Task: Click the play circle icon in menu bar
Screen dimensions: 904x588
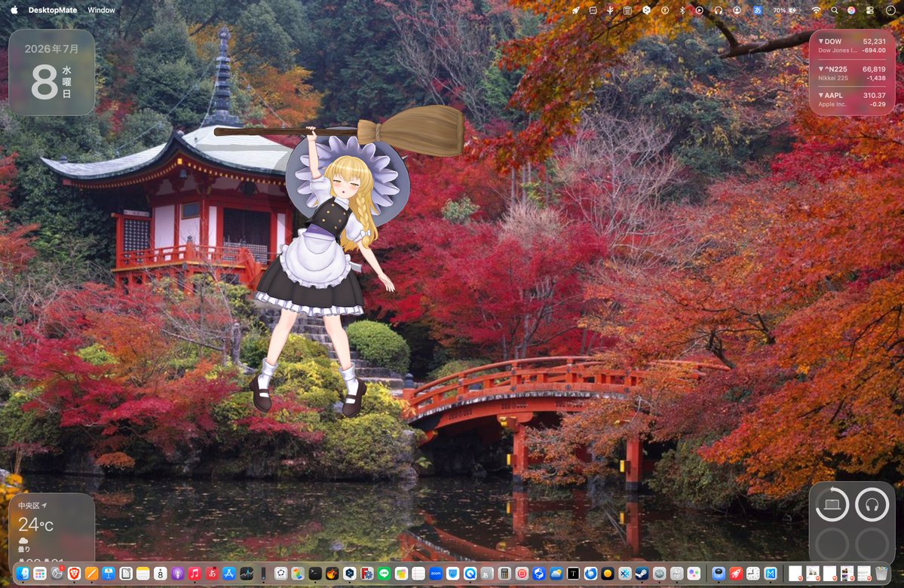Action: (x=700, y=11)
